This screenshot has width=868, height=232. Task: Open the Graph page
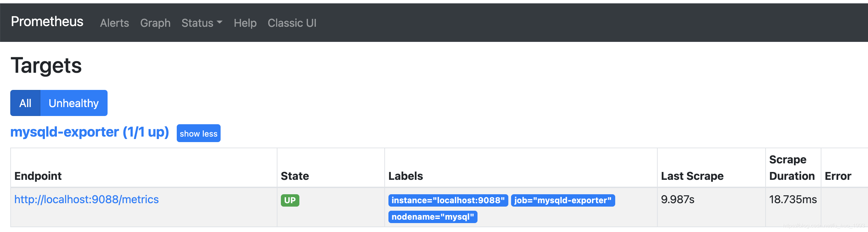coord(155,23)
